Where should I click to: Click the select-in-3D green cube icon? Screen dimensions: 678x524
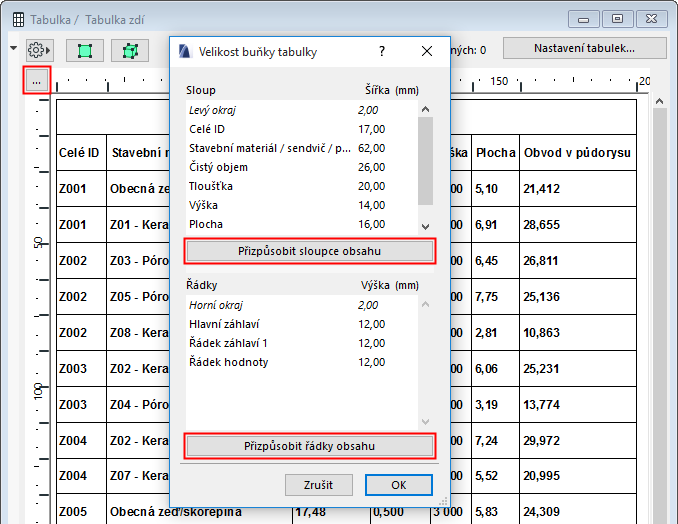129,49
